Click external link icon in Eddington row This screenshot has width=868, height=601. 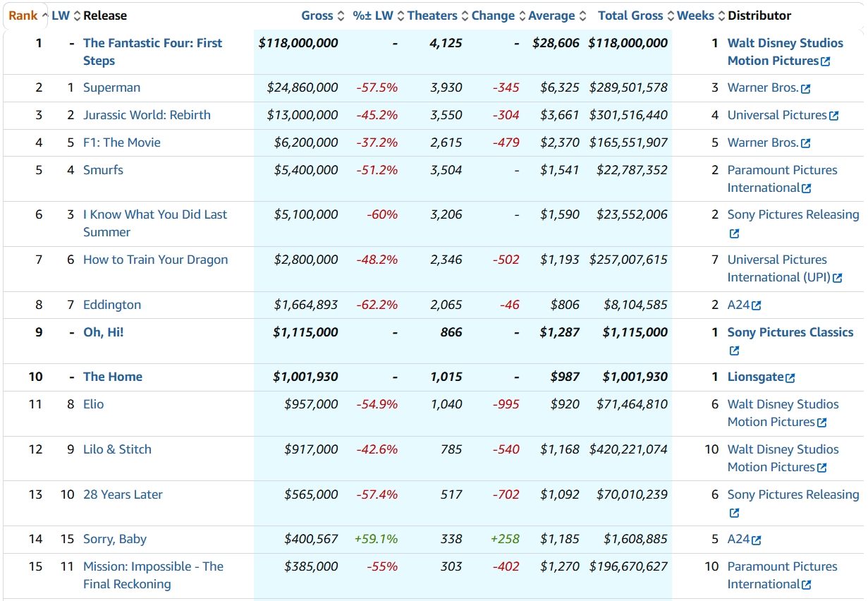tap(757, 305)
